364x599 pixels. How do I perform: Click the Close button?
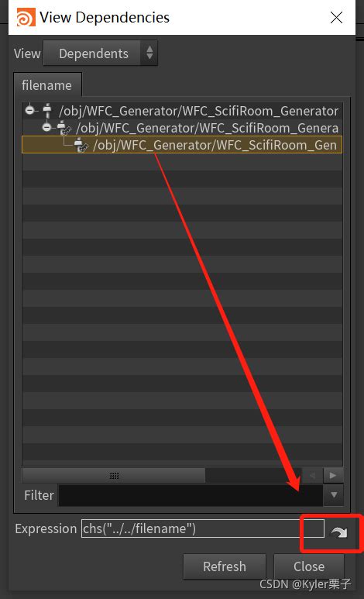point(309,566)
